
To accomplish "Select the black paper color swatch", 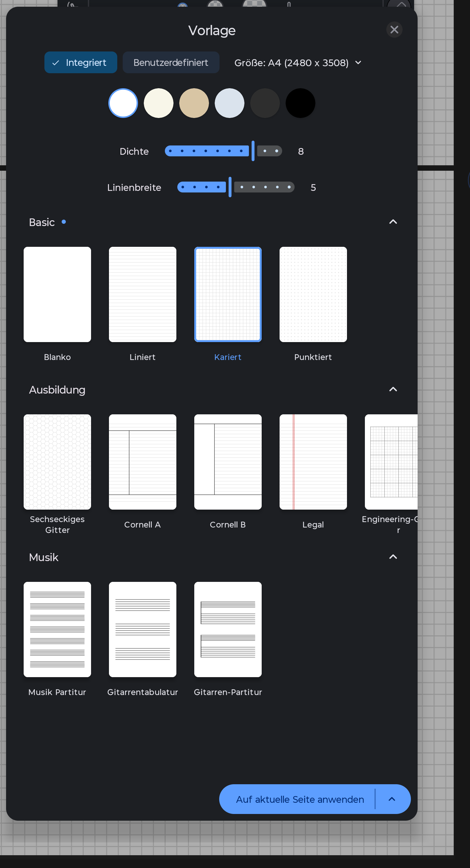I will tap(300, 103).
